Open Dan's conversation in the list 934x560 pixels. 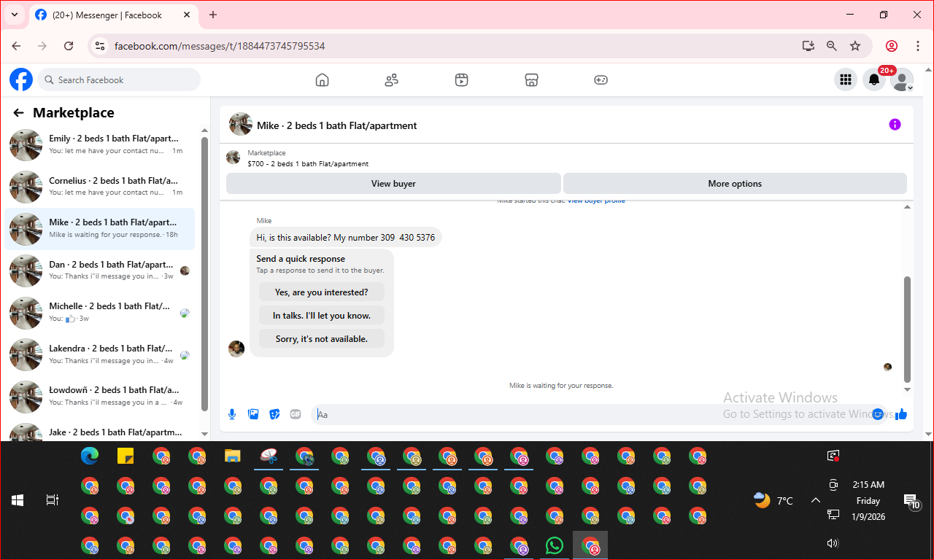[100, 271]
